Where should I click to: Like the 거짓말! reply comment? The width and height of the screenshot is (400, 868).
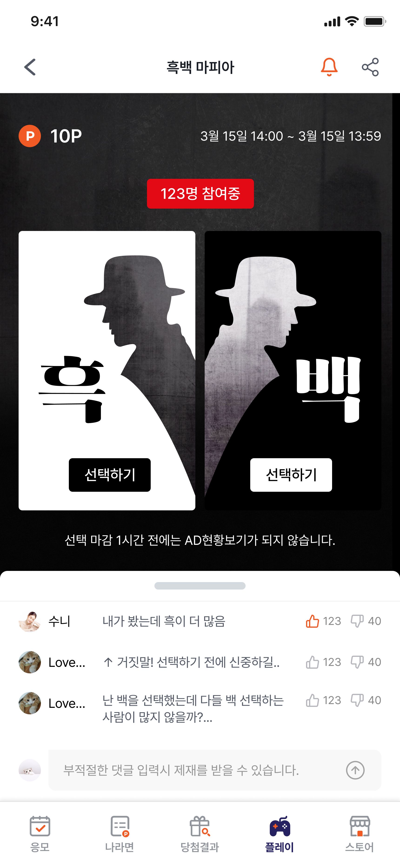pyautogui.click(x=312, y=662)
